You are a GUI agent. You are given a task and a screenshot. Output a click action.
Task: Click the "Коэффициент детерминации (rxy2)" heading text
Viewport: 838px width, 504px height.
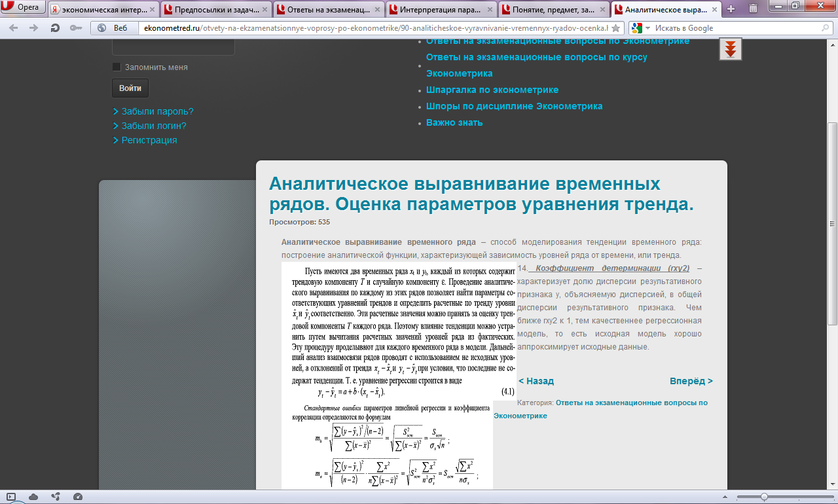[x=612, y=268]
